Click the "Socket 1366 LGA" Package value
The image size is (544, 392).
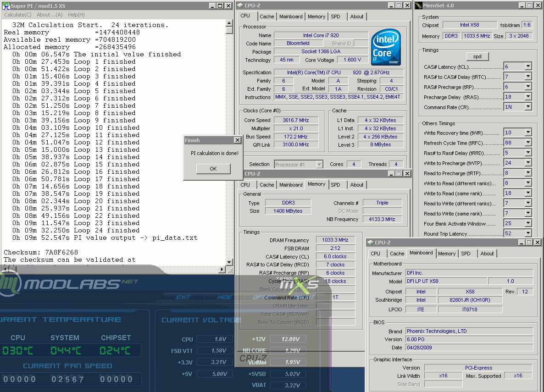coord(321,51)
